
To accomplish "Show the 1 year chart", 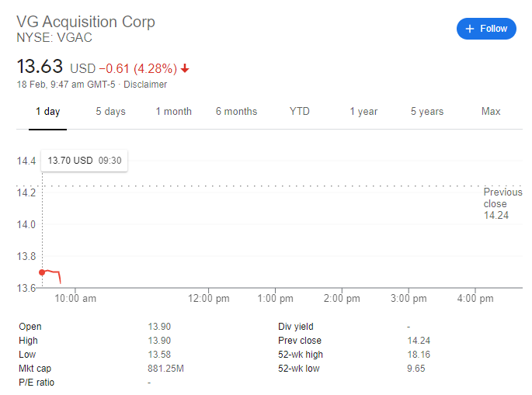I will [363, 112].
